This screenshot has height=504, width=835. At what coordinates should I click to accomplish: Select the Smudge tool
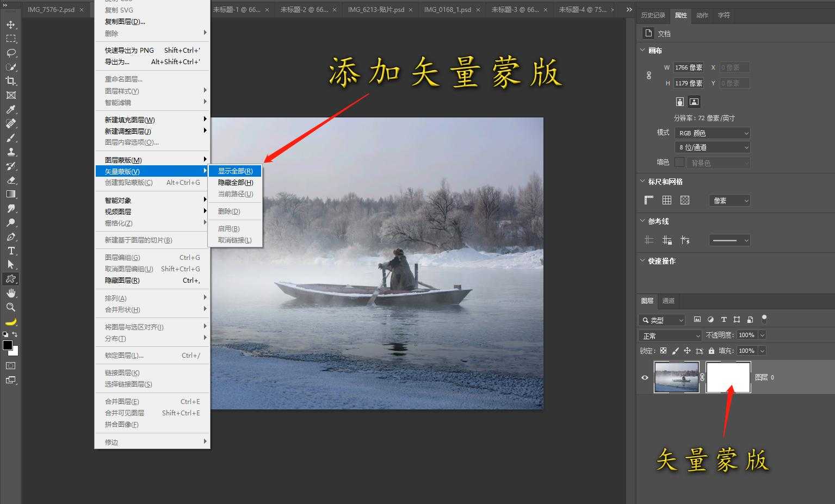pos(11,208)
